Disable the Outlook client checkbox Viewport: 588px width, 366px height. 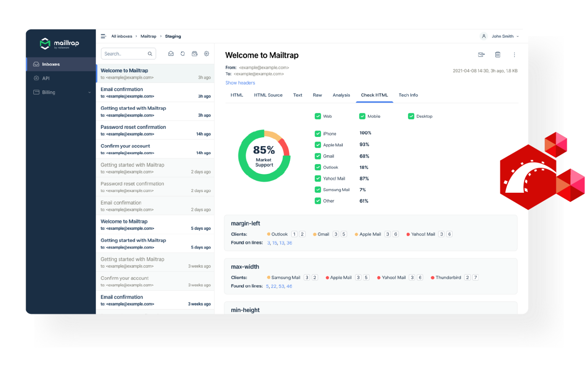click(318, 168)
